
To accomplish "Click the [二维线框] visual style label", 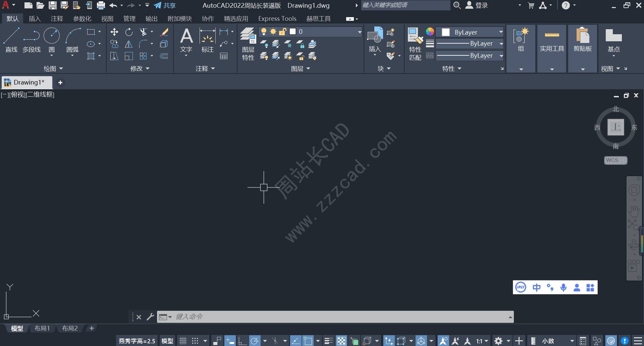I will [x=40, y=95].
